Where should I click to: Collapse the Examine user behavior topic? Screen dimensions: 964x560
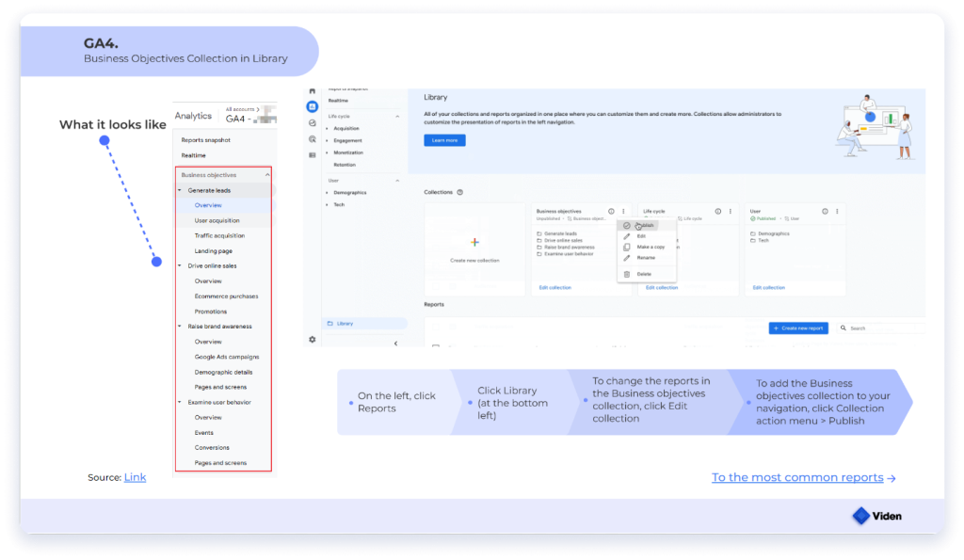pyautogui.click(x=180, y=403)
